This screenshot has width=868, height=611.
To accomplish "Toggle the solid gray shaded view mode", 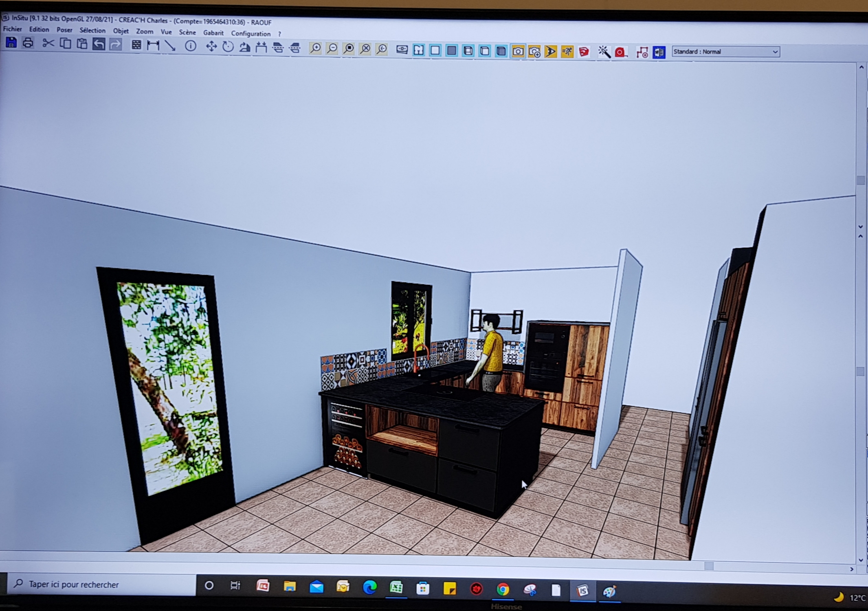I will pyautogui.click(x=452, y=51).
